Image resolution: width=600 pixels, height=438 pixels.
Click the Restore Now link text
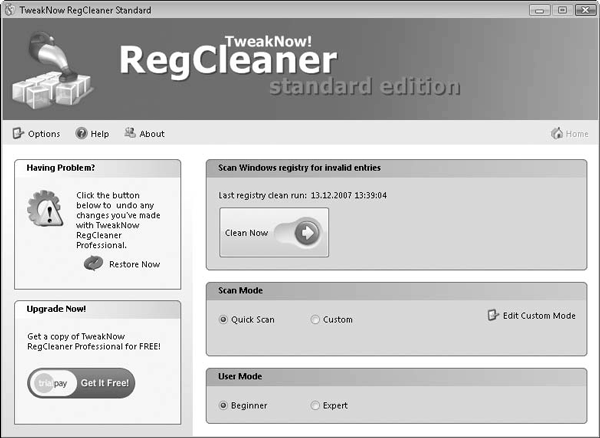pyautogui.click(x=134, y=264)
